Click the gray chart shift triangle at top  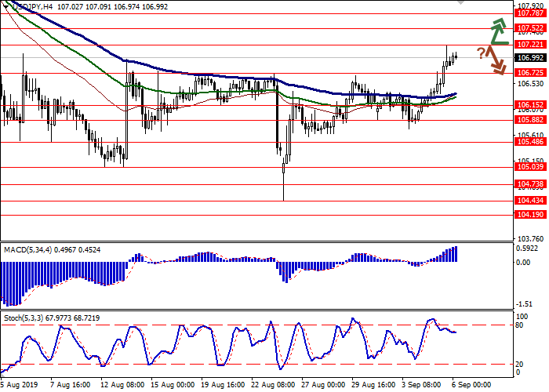click(x=459, y=4)
